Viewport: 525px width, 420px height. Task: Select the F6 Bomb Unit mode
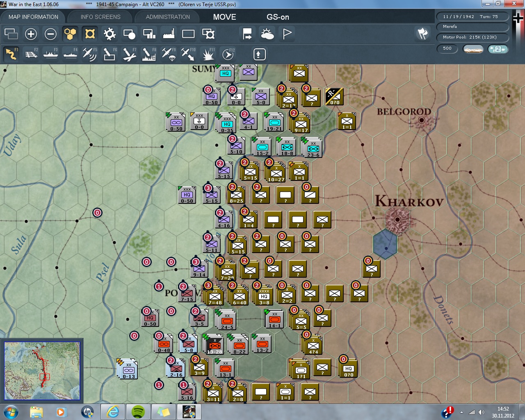tap(110, 54)
